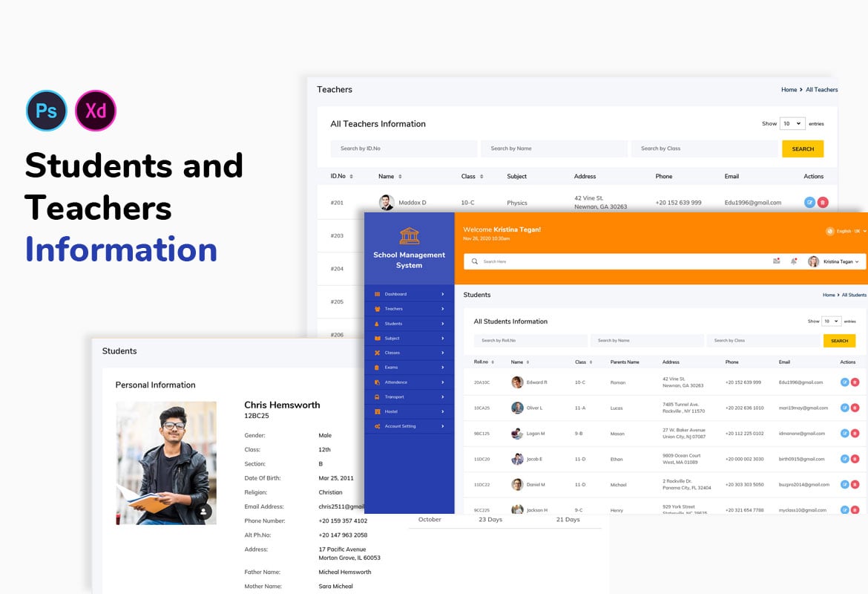Click the notifications bell icon
This screenshot has width=868, height=594.
point(793,261)
